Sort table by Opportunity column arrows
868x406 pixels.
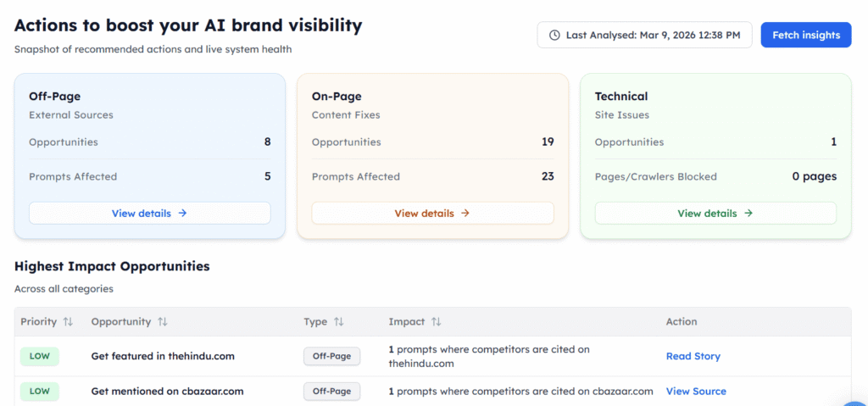163,322
